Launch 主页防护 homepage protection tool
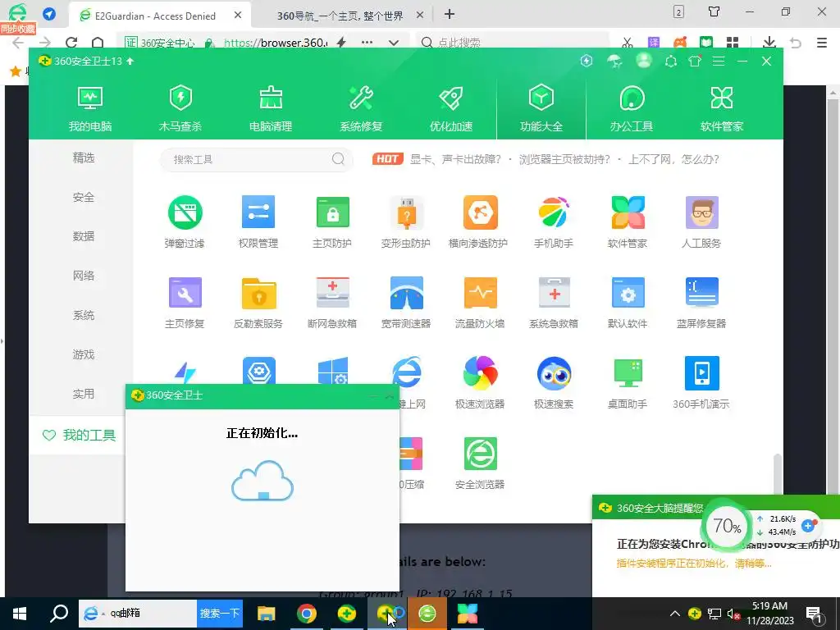 tap(332, 221)
